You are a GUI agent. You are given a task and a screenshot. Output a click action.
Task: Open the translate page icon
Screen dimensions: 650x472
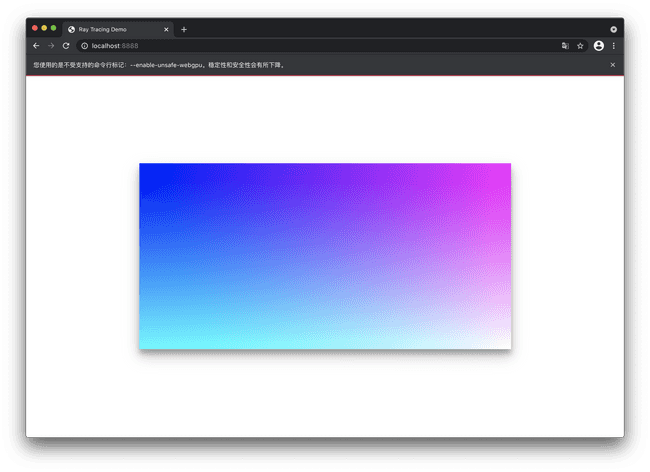[564, 46]
